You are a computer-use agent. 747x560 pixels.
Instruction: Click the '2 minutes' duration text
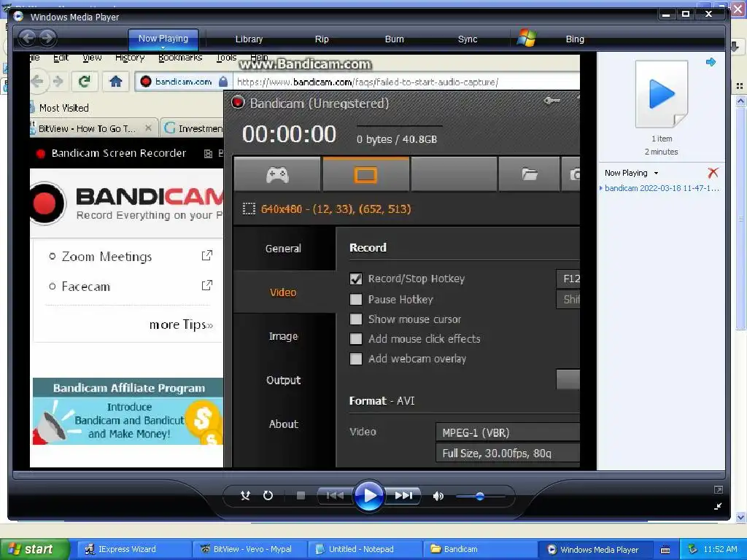pos(661,152)
